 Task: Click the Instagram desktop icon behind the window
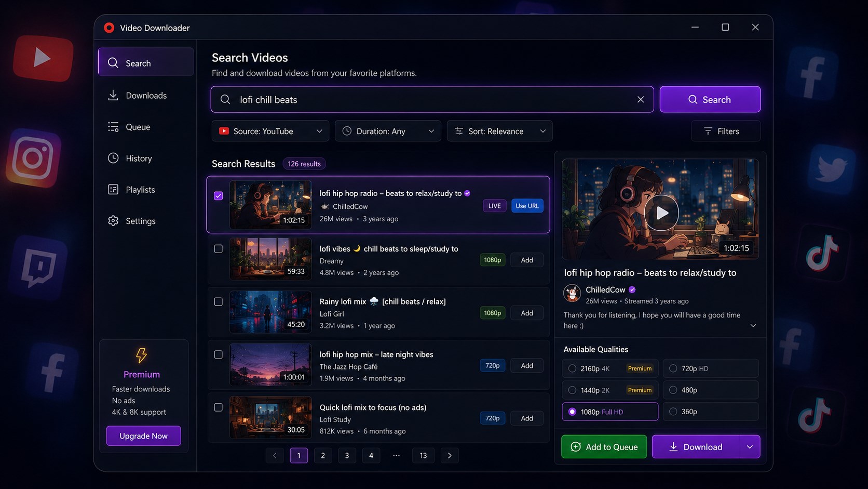[33, 157]
